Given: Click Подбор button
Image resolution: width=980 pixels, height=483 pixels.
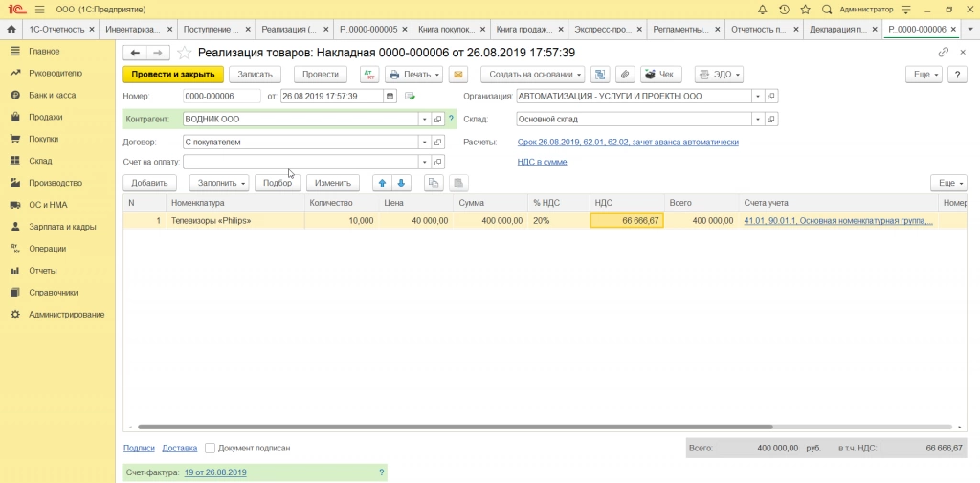Looking at the screenshot, I should (x=278, y=183).
